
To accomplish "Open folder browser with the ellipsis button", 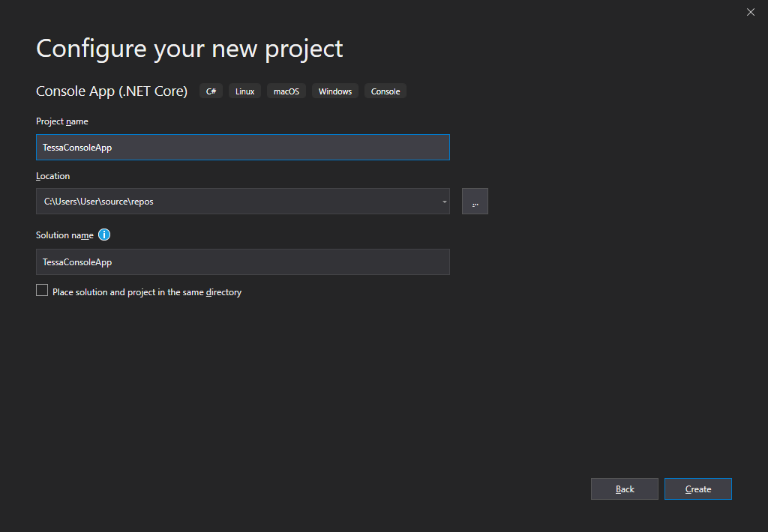I will (475, 202).
